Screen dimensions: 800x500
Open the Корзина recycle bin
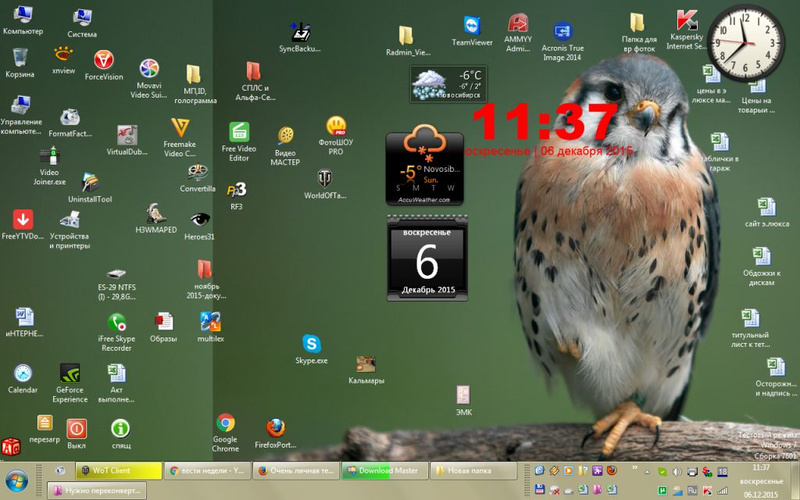click(x=19, y=56)
